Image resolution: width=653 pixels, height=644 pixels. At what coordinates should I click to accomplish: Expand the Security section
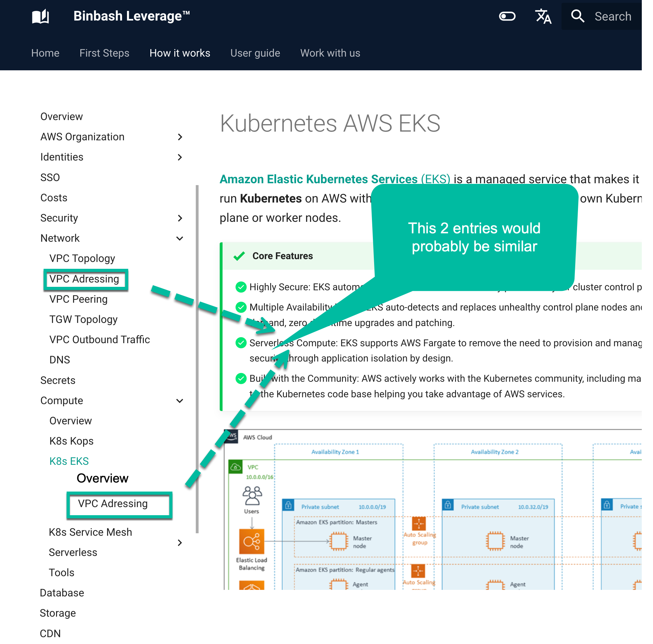pos(180,218)
